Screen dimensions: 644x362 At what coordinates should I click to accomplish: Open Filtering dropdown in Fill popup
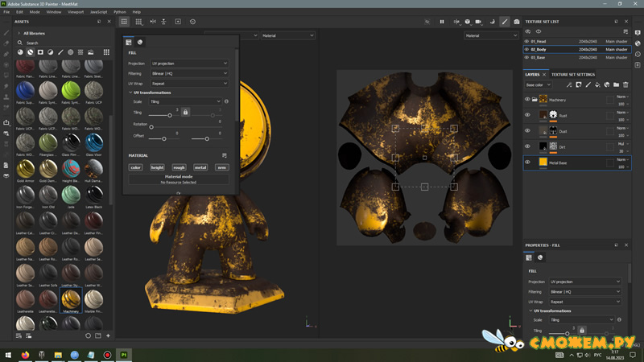tap(189, 73)
